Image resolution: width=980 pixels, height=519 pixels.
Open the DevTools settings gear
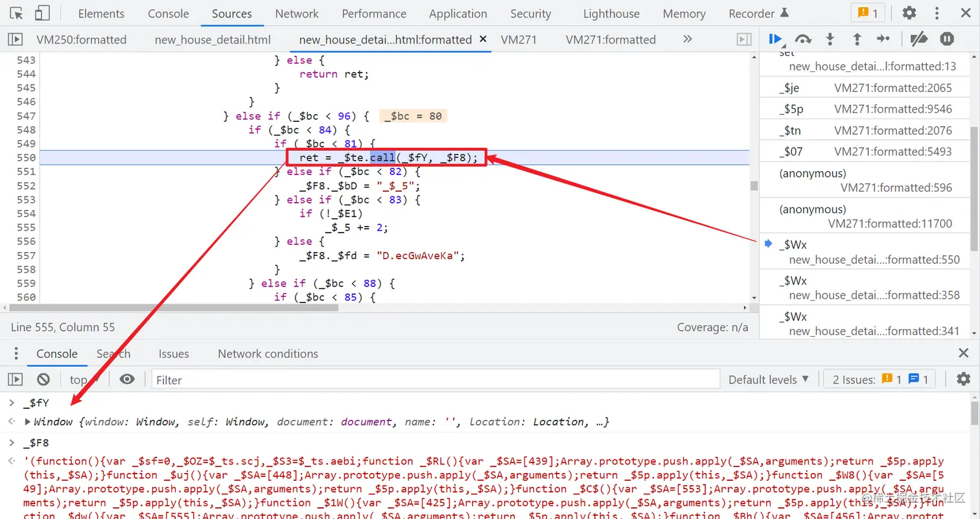pyautogui.click(x=909, y=13)
